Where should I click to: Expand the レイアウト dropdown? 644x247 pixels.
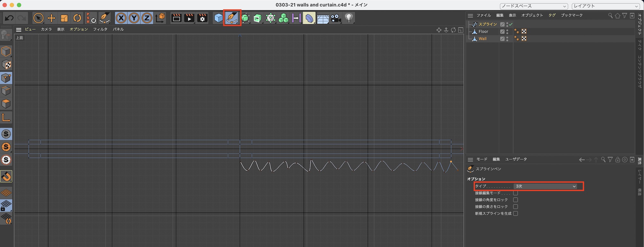coord(606,6)
